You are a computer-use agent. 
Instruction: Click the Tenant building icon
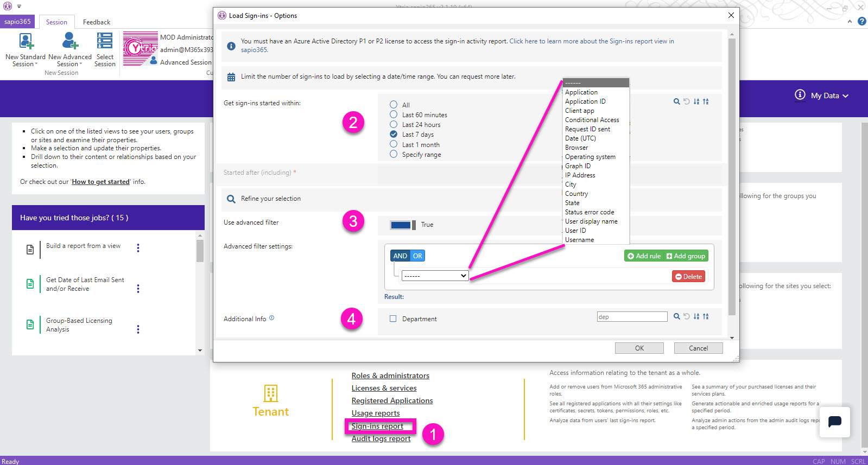pyautogui.click(x=270, y=393)
